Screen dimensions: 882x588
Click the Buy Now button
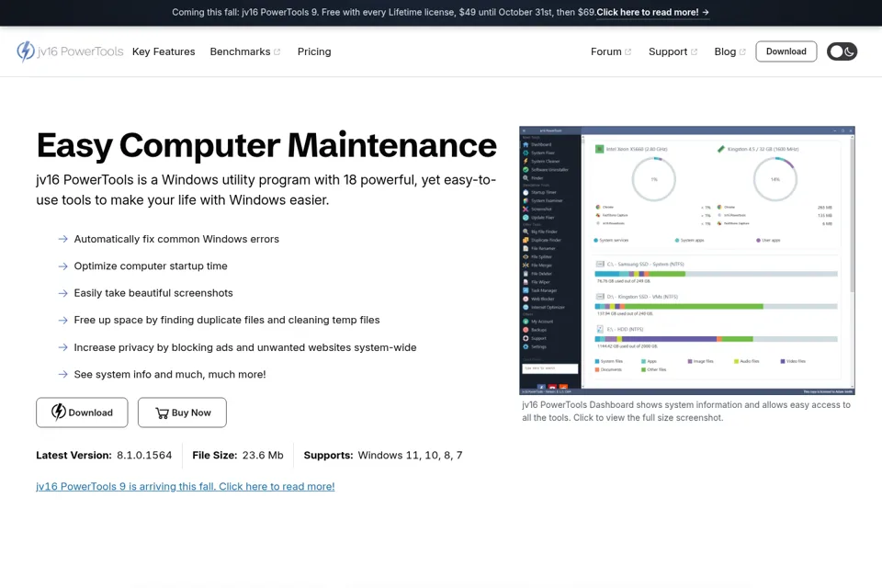pyautogui.click(x=182, y=413)
